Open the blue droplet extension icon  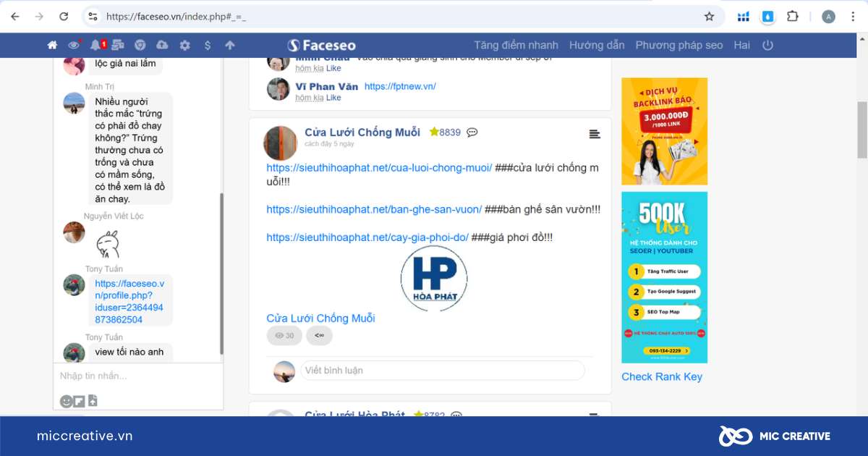pos(767,16)
